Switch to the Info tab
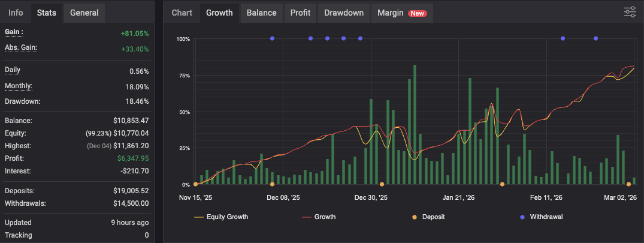Viewport: 644px width, 243px height. coord(16,13)
